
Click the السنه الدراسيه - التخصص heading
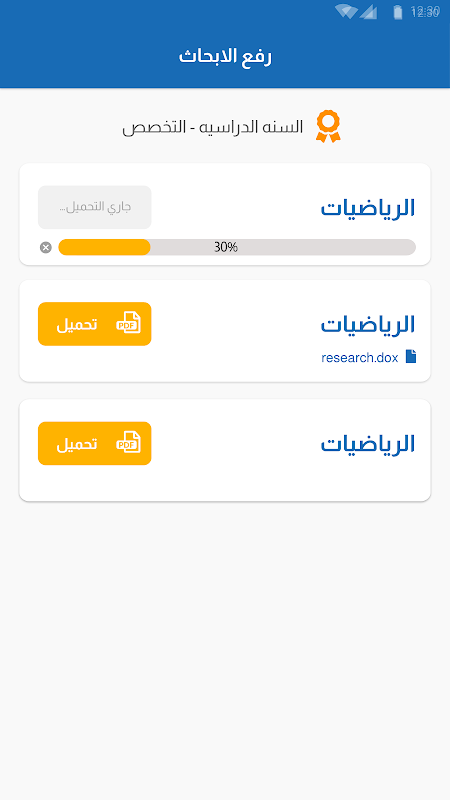212,127
